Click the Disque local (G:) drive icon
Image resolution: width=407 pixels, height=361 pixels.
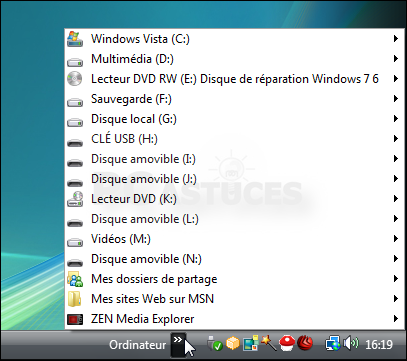tap(75, 122)
